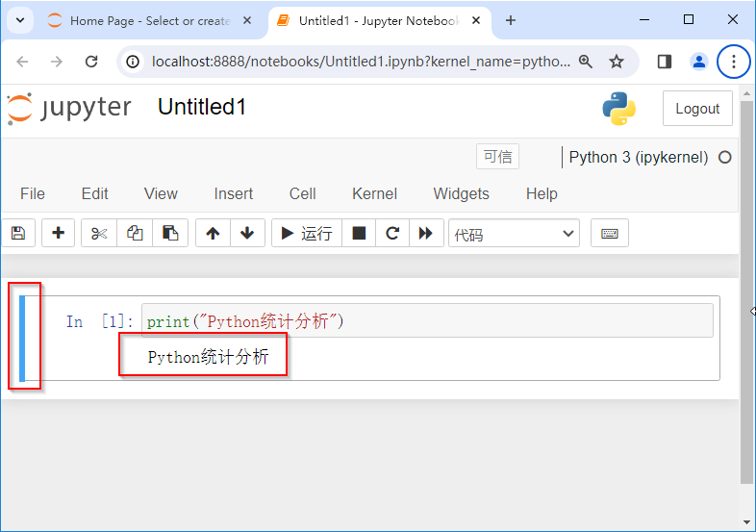The image size is (756, 532).
Task: Move selected cell up with arrow
Action: [213, 233]
